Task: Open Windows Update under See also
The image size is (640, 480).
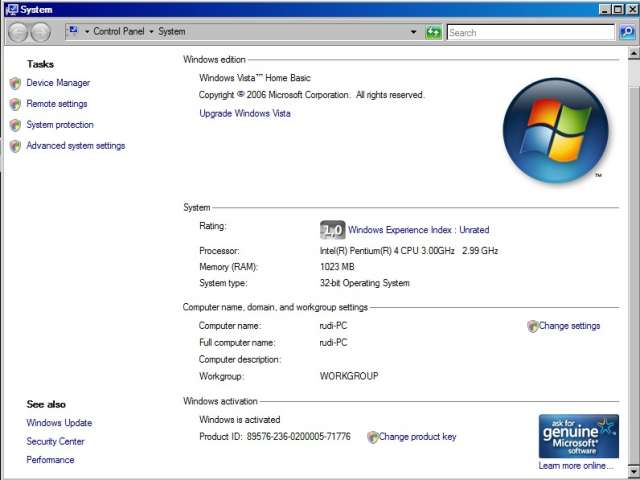Action: [x=59, y=423]
